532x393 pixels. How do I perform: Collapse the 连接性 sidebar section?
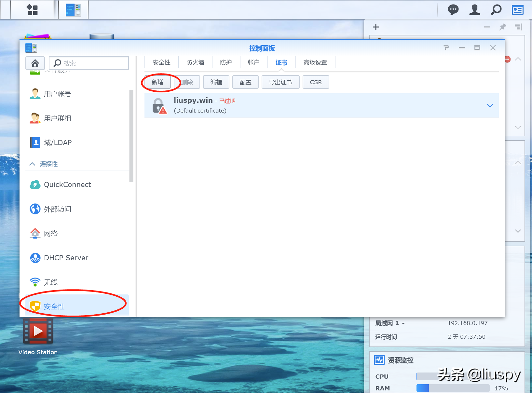pos(32,164)
